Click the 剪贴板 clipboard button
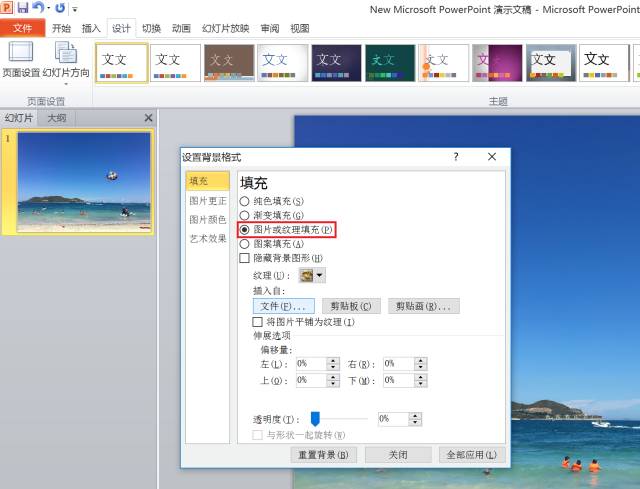640x489 pixels. pyautogui.click(x=351, y=306)
